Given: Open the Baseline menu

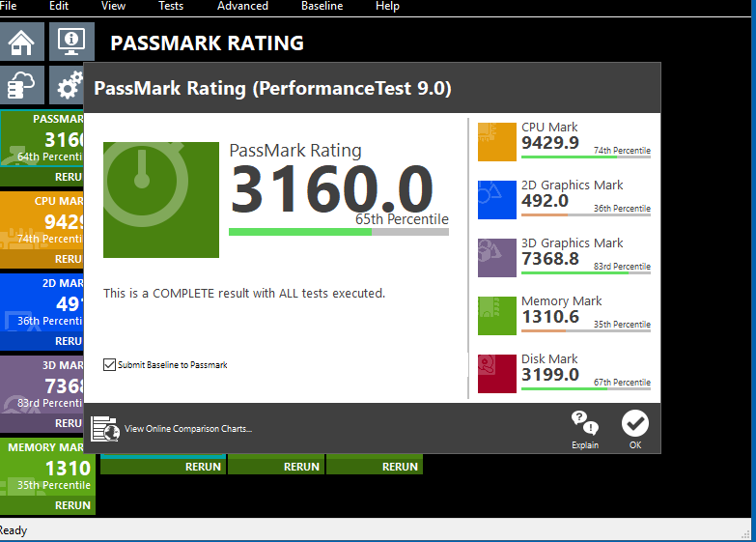Looking at the screenshot, I should 322,6.
